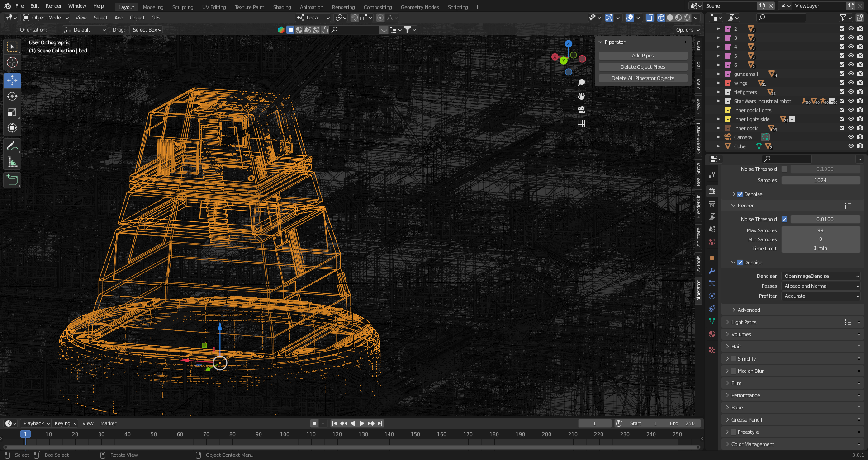Viewport: 868px width, 460px height.
Task: Open the timeline Keying popover
Action: click(66, 423)
